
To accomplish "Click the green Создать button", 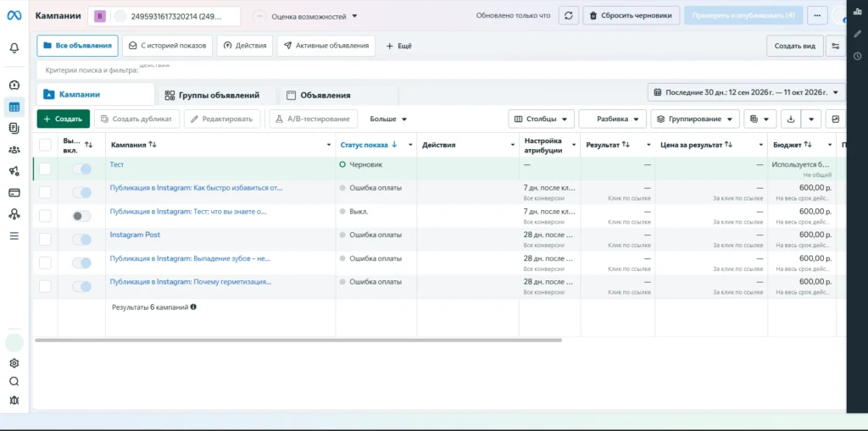I will (x=63, y=119).
